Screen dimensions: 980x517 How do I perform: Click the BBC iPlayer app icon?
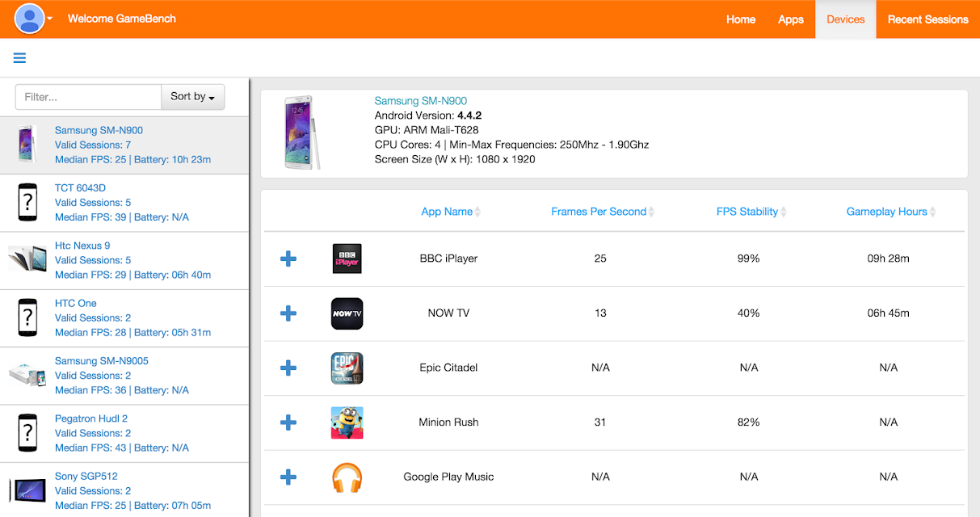coord(347,258)
